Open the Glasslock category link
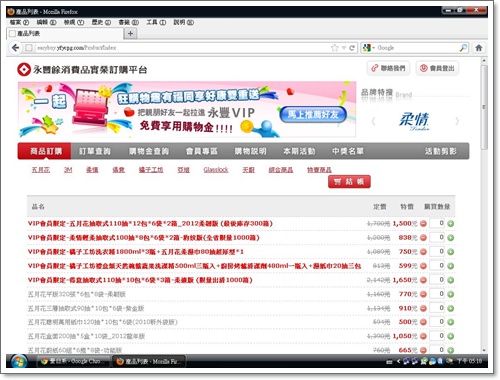500x380 pixels. click(216, 170)
